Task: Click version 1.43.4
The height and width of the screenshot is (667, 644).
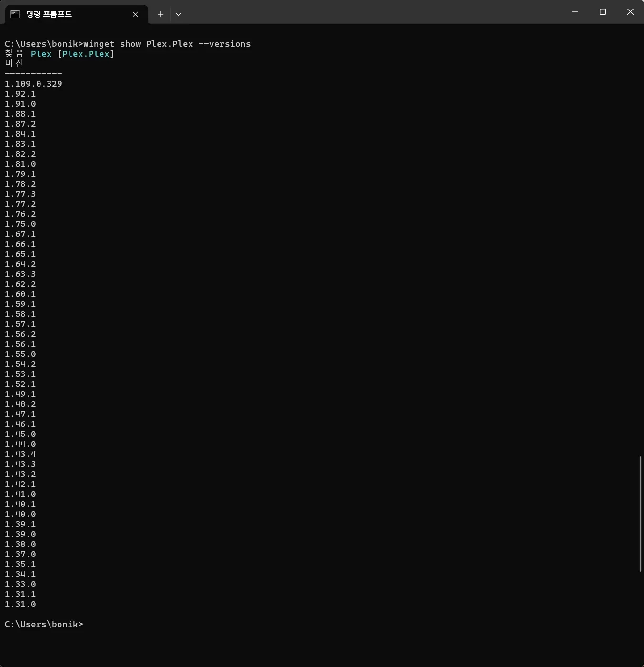Action: 20,454
